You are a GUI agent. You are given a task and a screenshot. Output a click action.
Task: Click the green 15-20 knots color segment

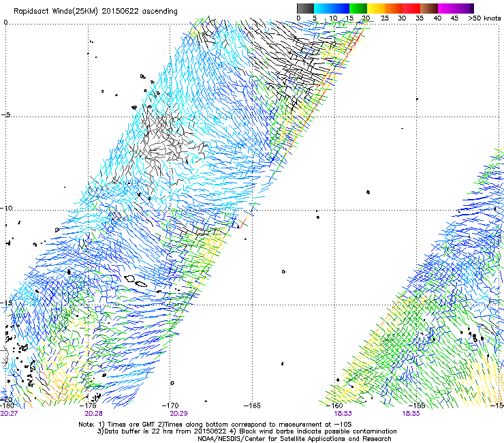tap(358, 8)
